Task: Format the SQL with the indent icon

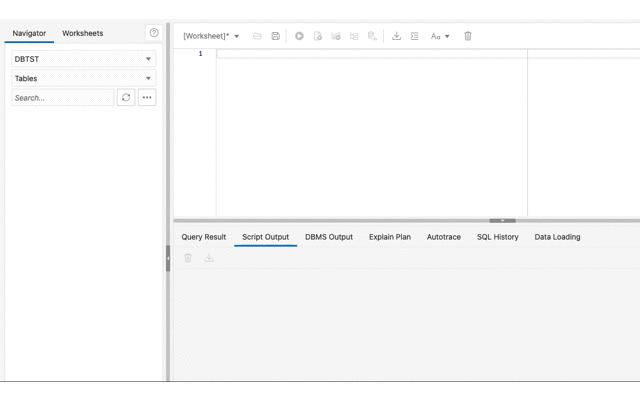Action: coord(415,36)
